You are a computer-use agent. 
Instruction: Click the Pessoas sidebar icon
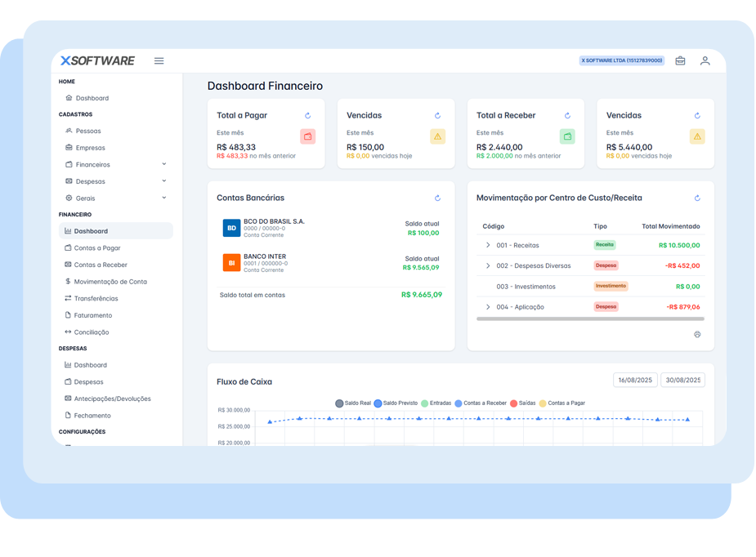[x=69, y=131]
